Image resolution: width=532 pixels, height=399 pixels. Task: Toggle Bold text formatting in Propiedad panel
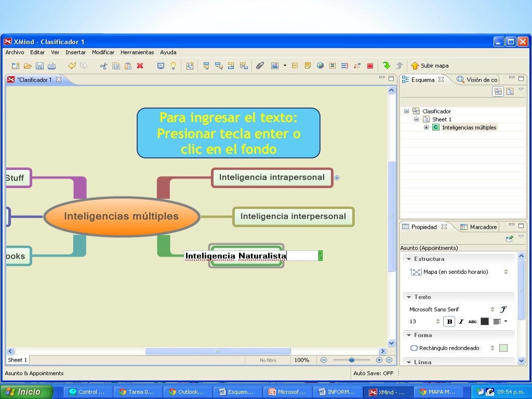(x=449, y=322)
